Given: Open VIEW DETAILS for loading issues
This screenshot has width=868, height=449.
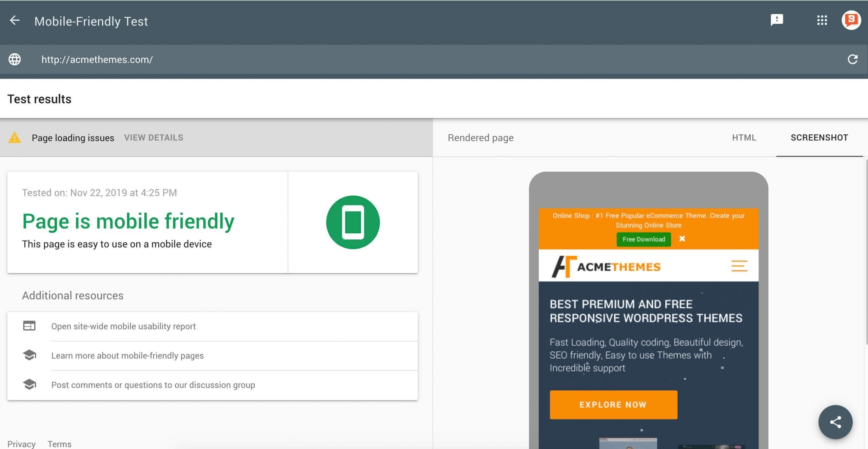Looking at the screenshot, I should (154, 137).
